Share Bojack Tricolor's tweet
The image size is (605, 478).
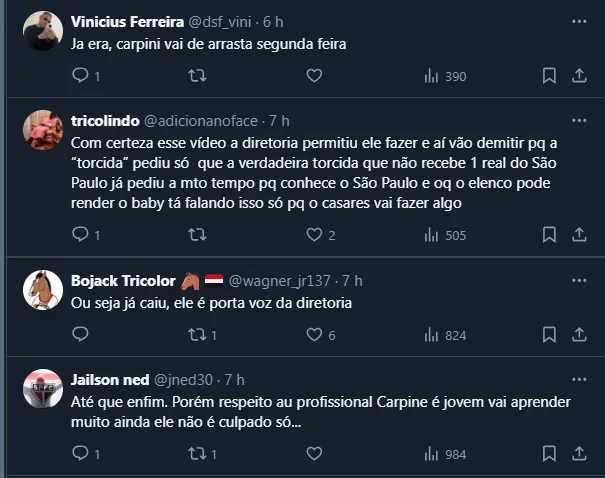(x=579, y=335)
